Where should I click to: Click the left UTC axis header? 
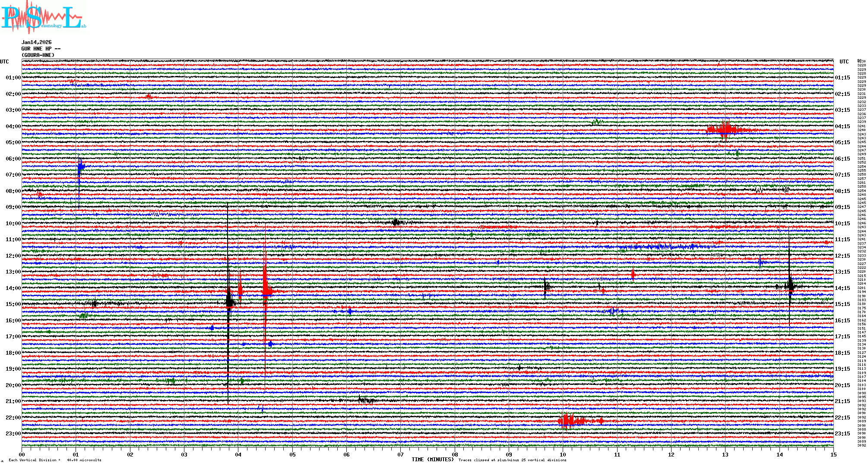pyautogui.click(x=4, y=62)
